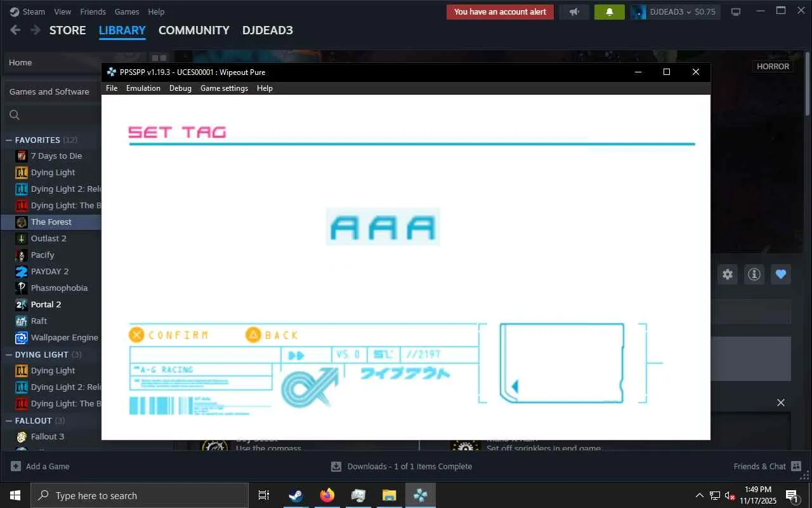
Task: Open Steam announcements megaphone icon
Action: click(574, 12)
